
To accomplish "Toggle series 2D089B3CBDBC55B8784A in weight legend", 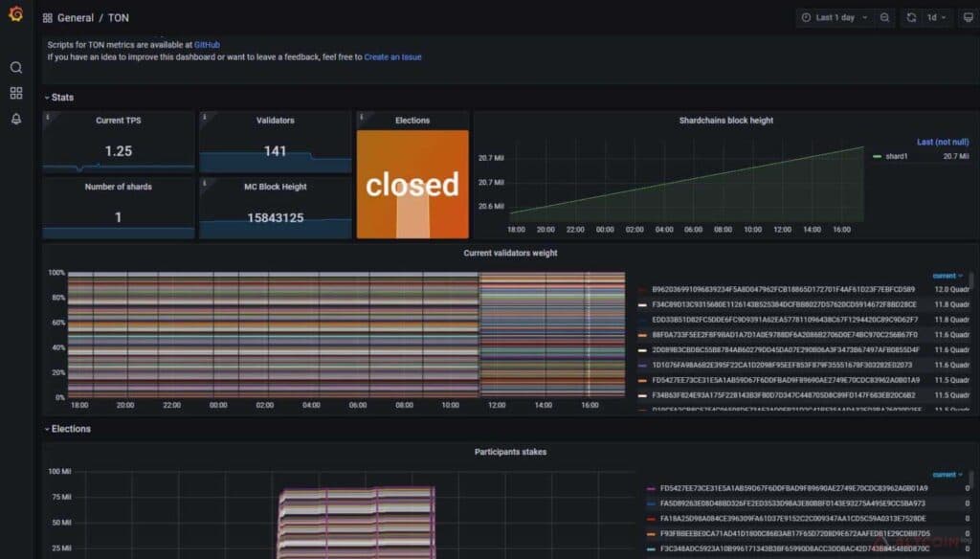I will (786, 349).
